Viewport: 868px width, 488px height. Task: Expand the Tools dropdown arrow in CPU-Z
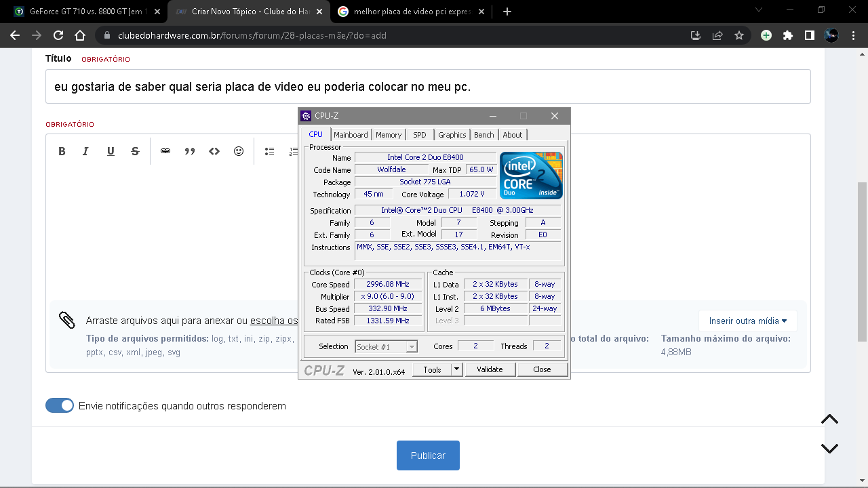[456, 369]
